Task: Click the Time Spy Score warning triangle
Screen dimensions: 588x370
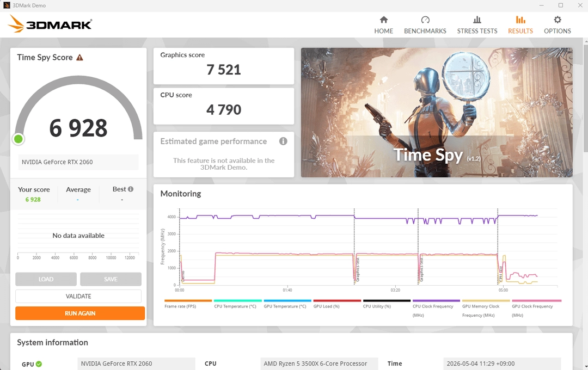Action: point(79,57)
